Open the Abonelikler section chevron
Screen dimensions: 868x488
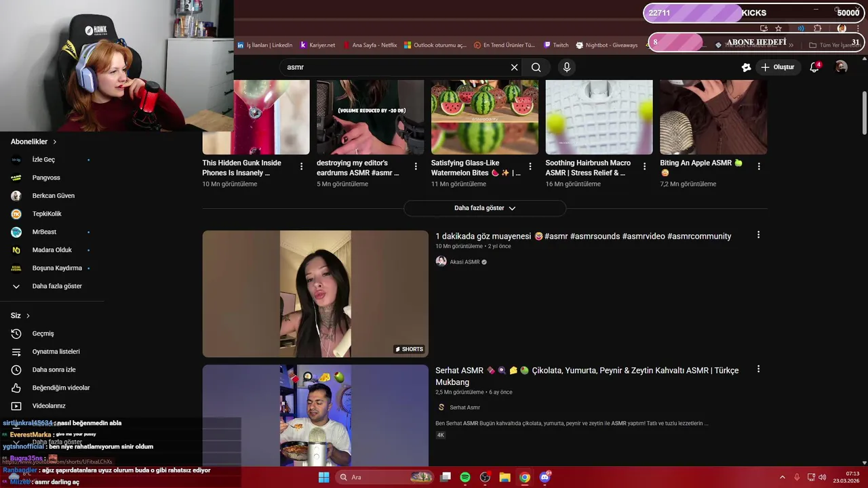55,142
